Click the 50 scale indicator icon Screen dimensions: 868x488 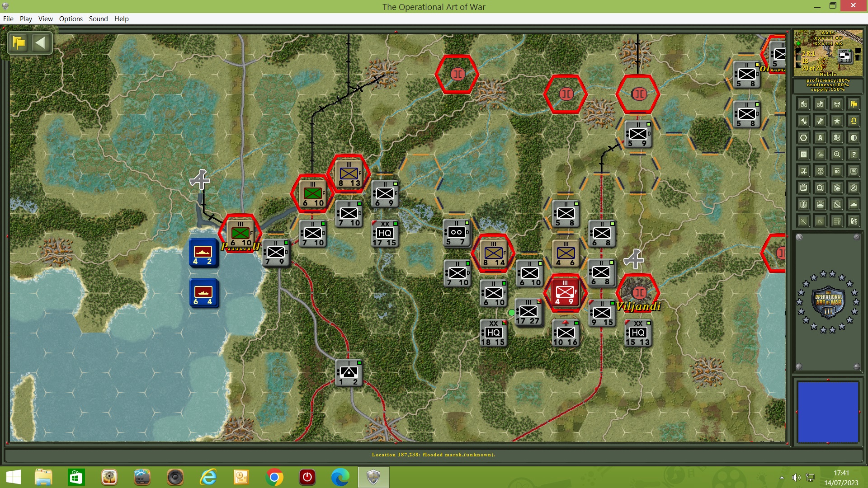coord(837,171)
